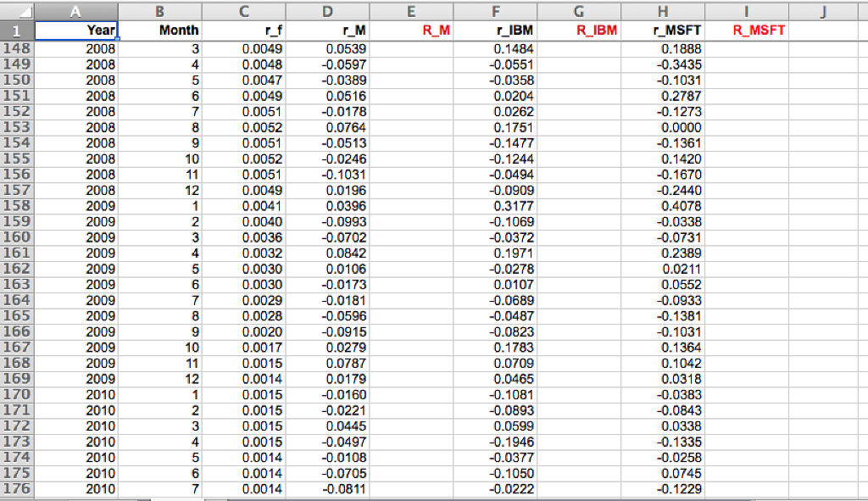
Task: Click the 'r_IBM' black header cell
Action: (x=495, y=31)
